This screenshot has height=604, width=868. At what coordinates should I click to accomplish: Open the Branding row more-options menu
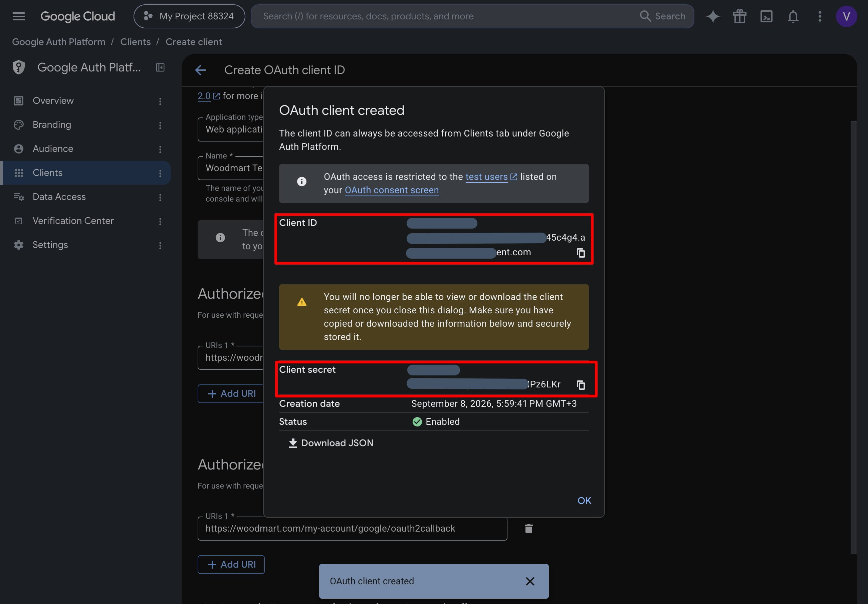point(160,125)
